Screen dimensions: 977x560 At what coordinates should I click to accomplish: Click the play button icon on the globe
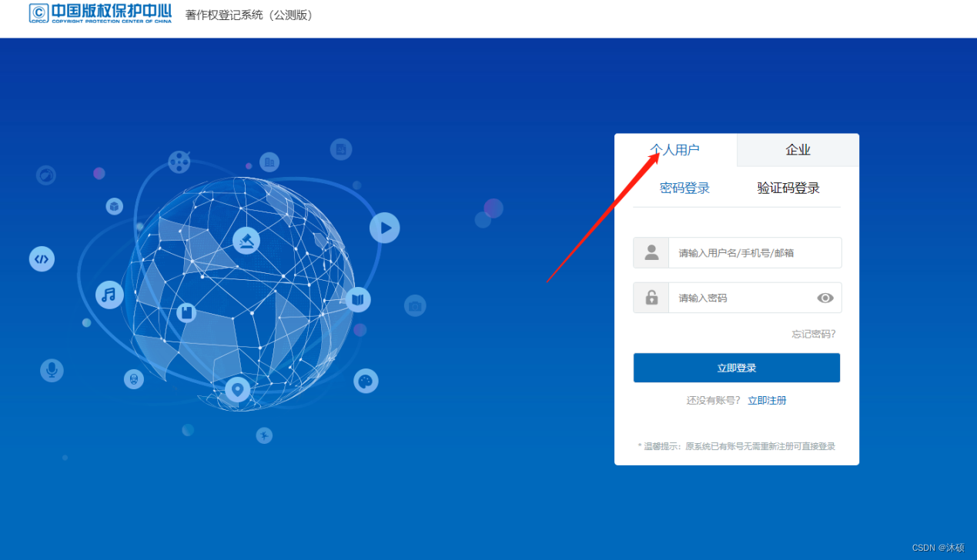click(383, 228)
